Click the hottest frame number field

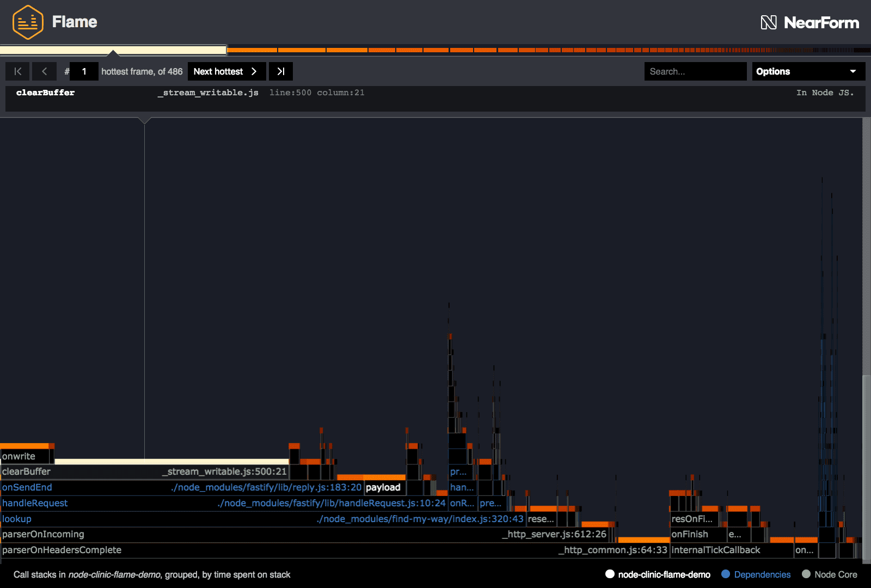point(84,71)
